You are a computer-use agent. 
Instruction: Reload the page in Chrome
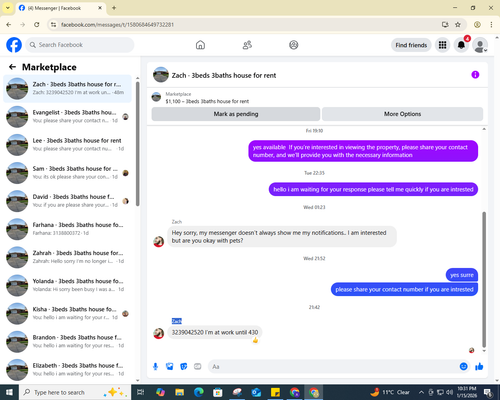(37, 25)
